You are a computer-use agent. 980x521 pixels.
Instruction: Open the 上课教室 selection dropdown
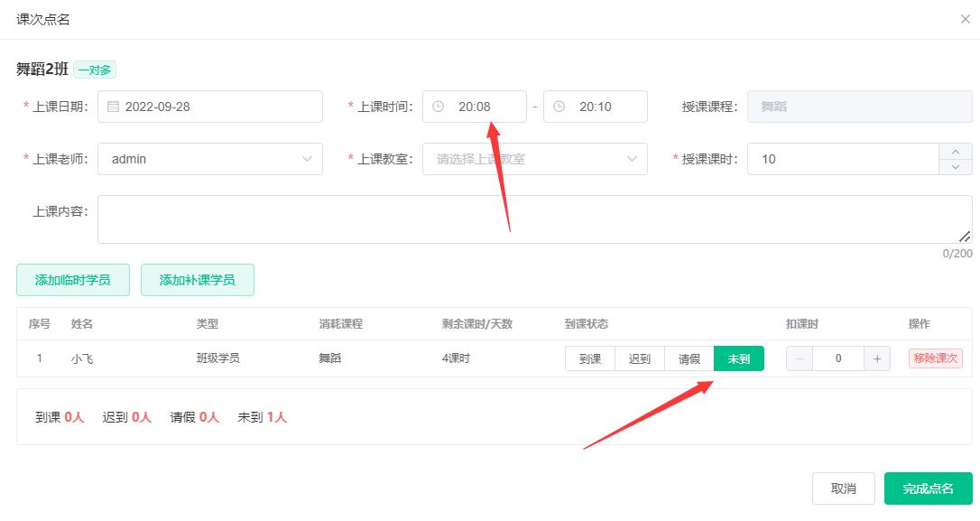click(x=534, y=158)
